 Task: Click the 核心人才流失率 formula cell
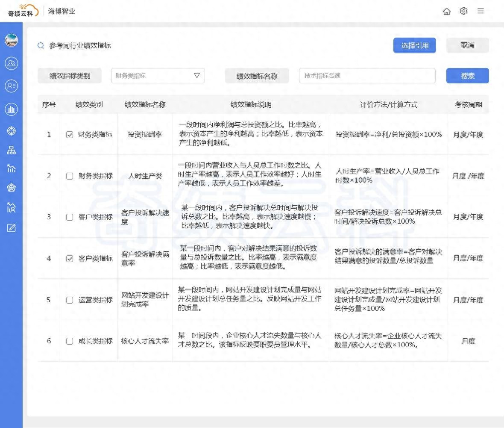pos(388,340)
